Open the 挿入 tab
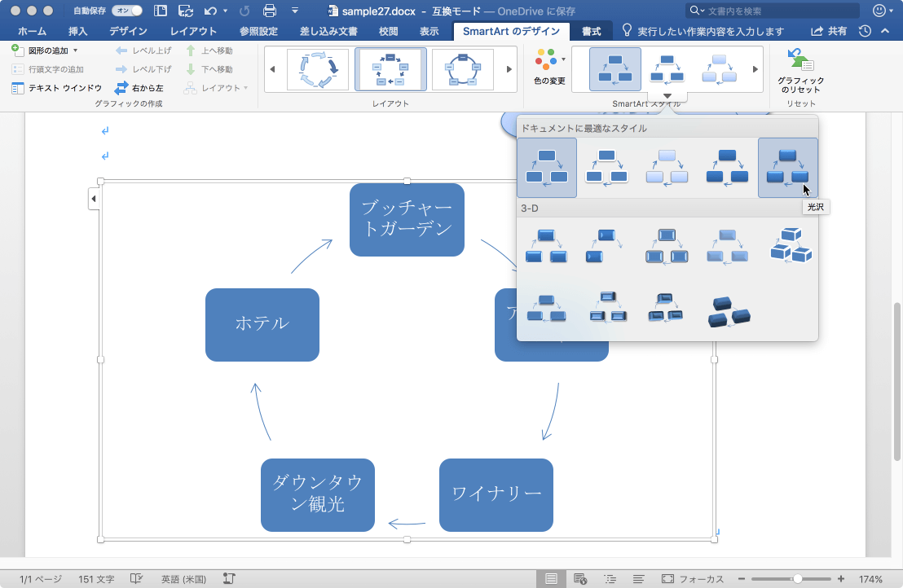The height and width of the screenshot is (588, 903). click(x=77, y=31)
